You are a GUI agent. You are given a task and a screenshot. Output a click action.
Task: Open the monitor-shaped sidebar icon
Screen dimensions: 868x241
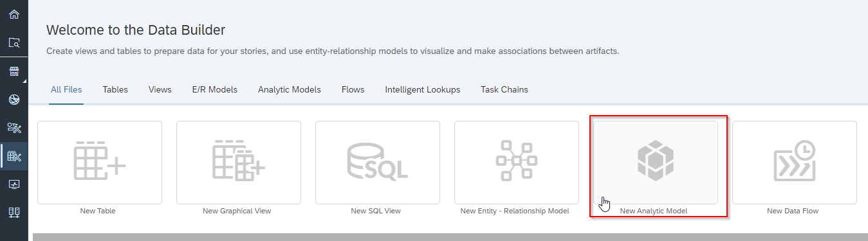[x=14, y=184]
